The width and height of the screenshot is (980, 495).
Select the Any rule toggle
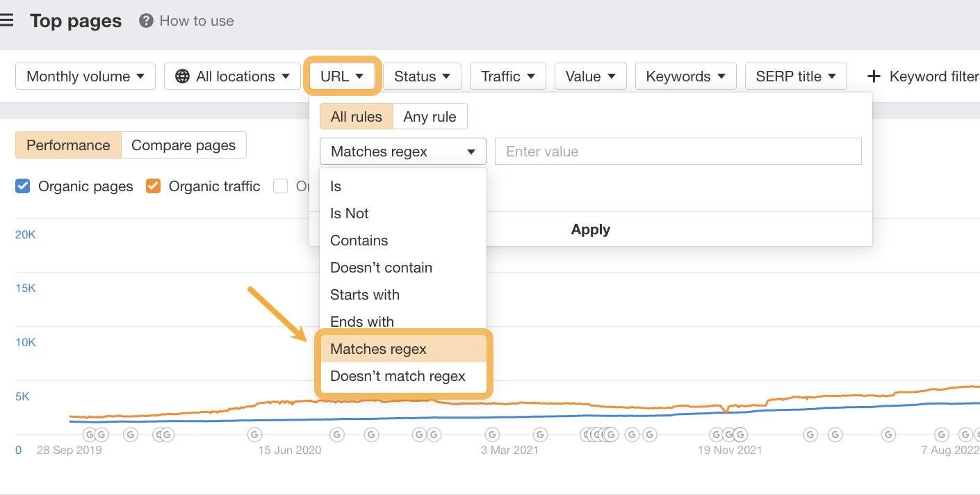click(x=430, y=117)
